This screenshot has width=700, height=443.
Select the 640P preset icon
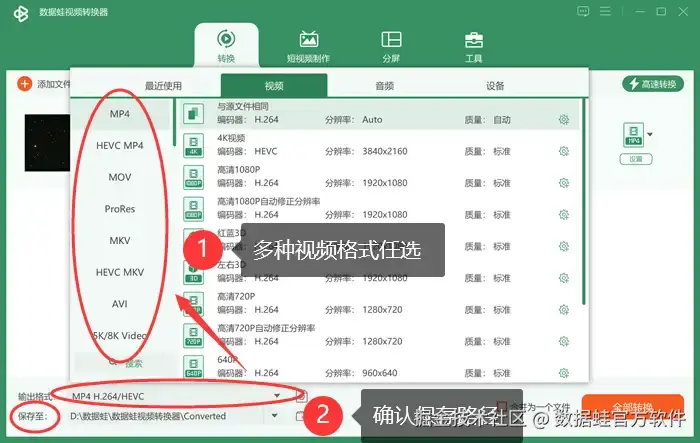coord(193,367)
